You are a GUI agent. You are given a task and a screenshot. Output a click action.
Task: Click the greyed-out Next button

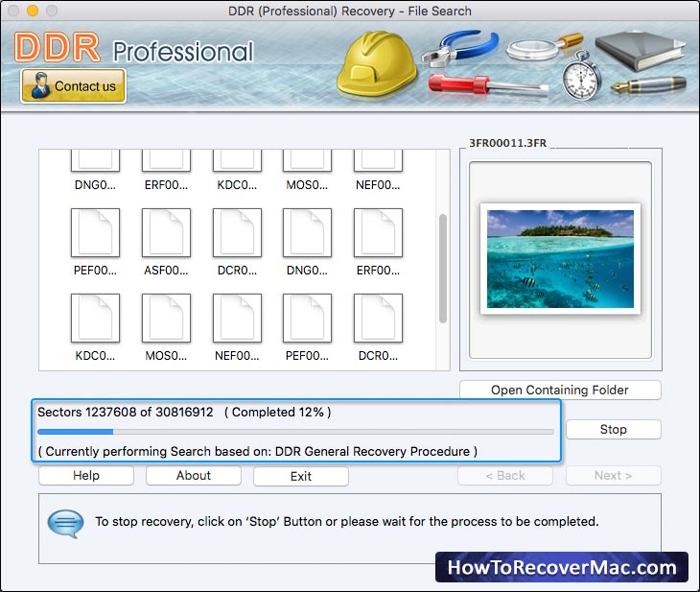pyautogui.click(x=614, y=475)
